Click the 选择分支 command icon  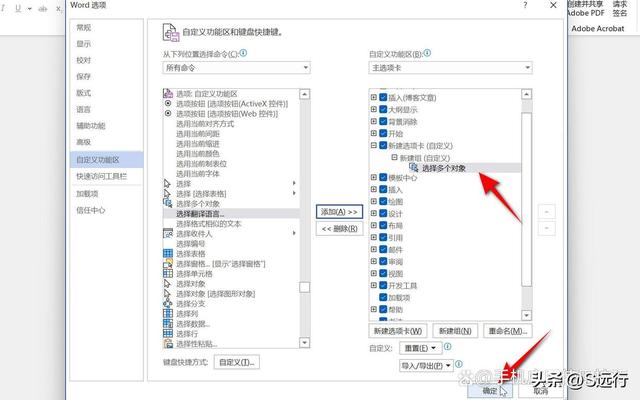pos(168,303)
